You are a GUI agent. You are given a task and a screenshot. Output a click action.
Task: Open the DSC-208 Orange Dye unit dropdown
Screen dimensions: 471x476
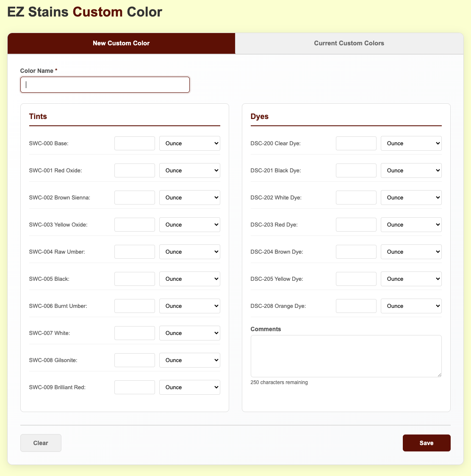(411, 306)
